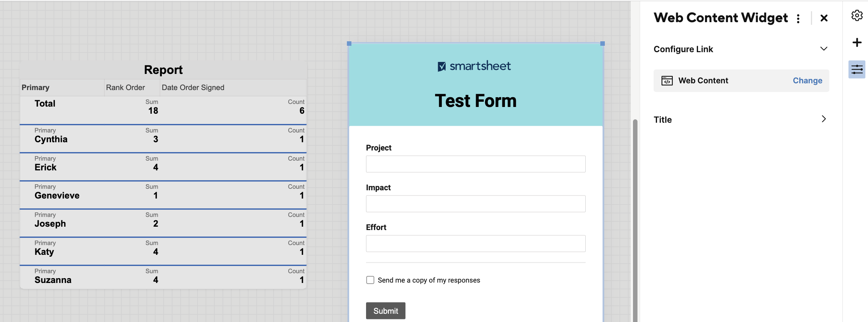Open the dashboard settings gear icon
The image size is (868, 322).
tap(857, 15)
